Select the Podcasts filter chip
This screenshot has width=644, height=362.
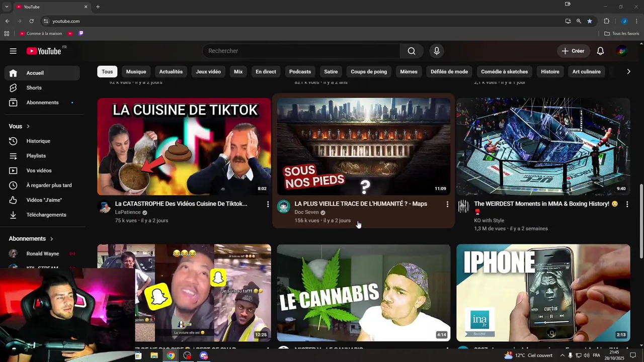300,71
